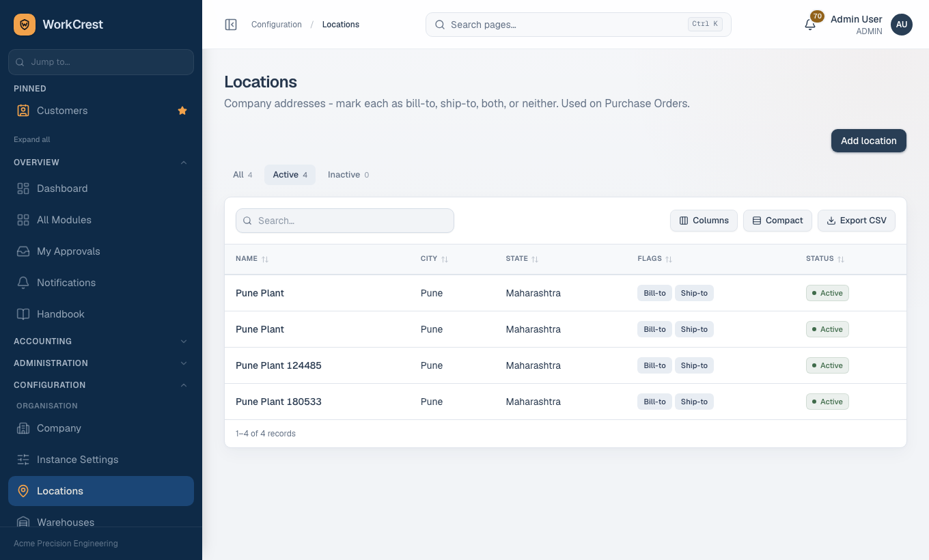This screenshot has height=560, width=929.
Task: Select the Active locations tab
Action: [x=290, y=175]
